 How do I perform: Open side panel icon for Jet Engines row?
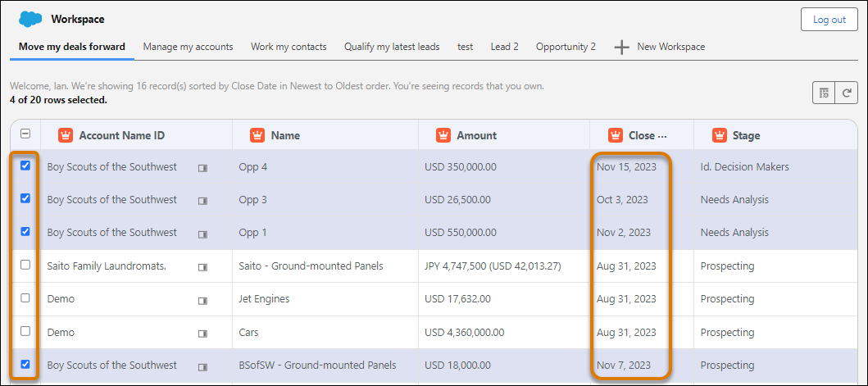pos(202,300)
